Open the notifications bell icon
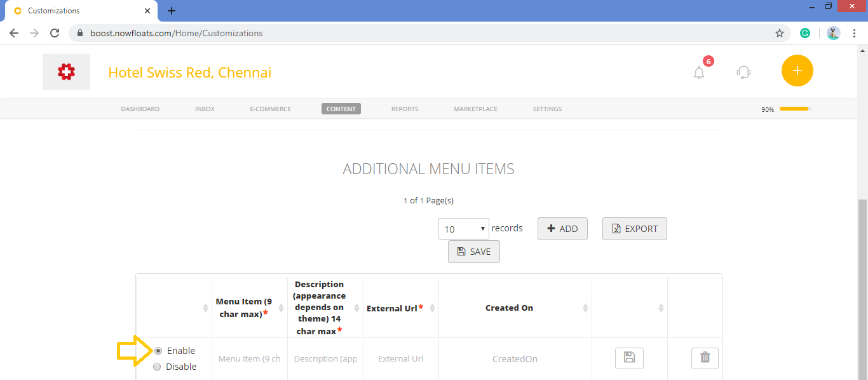The width and height of the screenshot is (868, 380). [699, 72]
